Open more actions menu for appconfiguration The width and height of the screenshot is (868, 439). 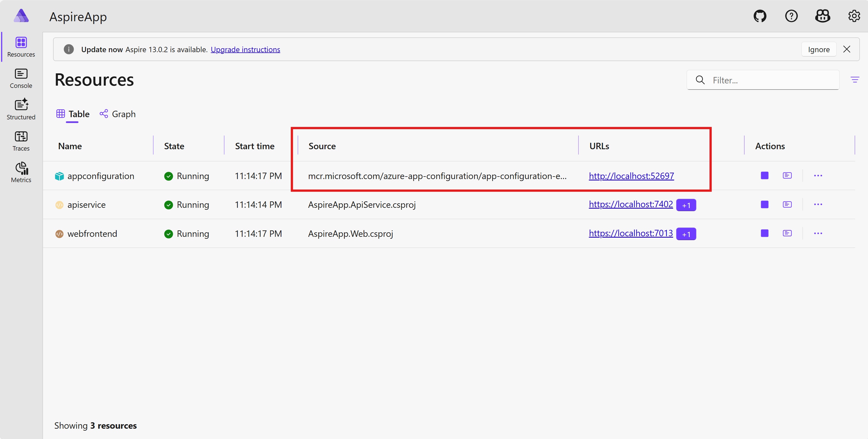tap(818, 175)
